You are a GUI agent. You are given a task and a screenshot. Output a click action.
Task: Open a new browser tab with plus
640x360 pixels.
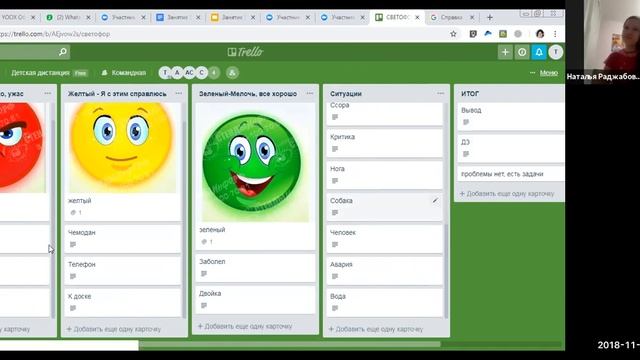click(490, 17)
